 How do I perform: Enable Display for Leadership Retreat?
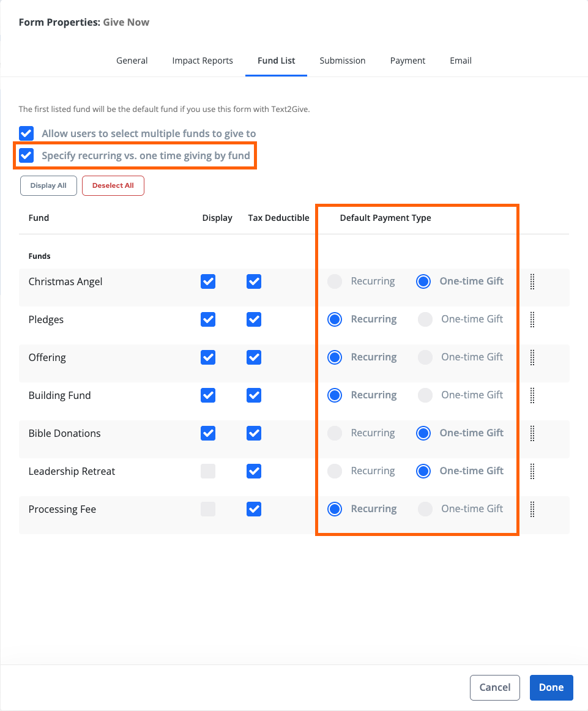pyautogui.click(x=208, y=471)
